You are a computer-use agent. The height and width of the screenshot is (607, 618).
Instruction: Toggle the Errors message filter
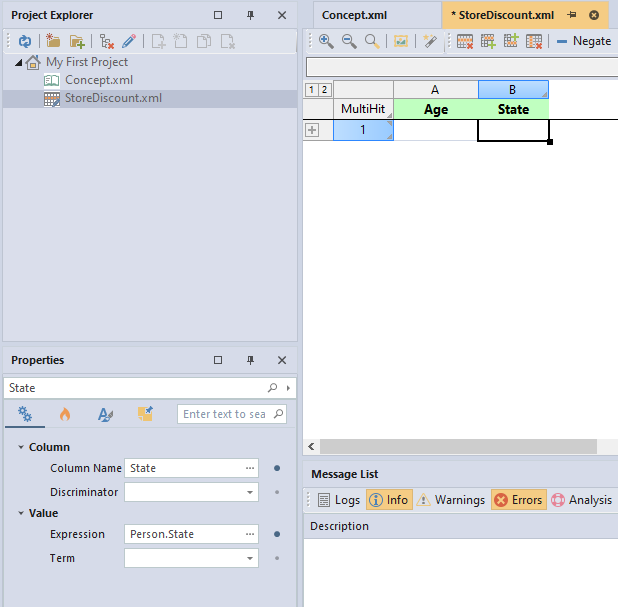click(519, 500)
